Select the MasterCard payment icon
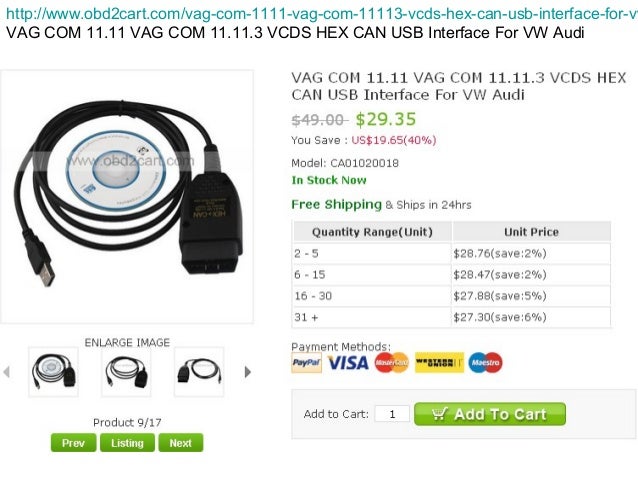Viewport: 638px width, 479px height. 391,363
